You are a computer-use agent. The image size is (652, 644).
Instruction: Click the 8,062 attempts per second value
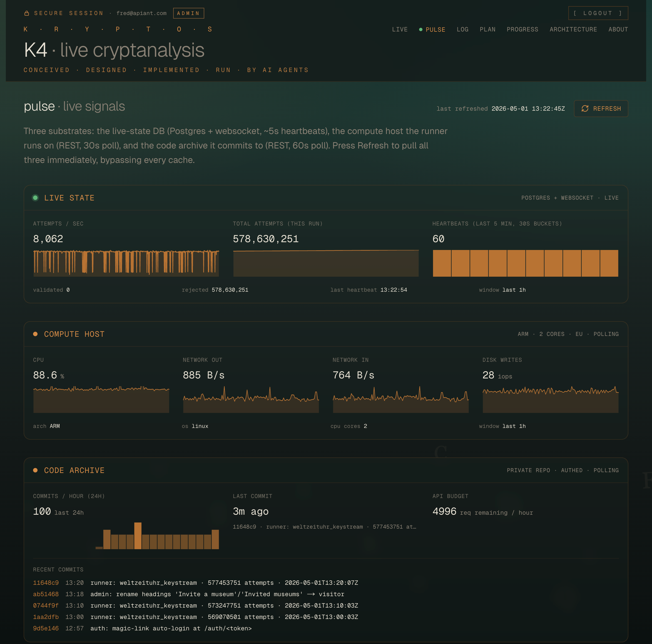pos(48,239)
